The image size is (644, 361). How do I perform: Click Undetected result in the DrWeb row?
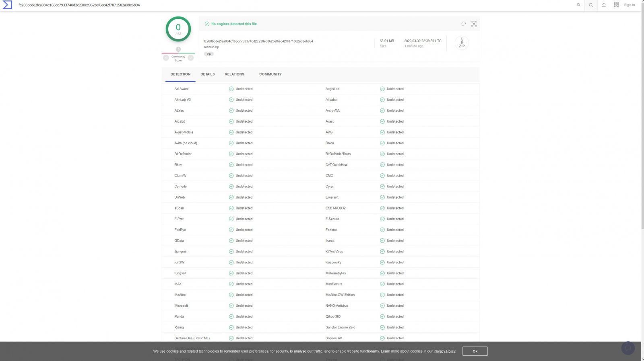point(244,197)
